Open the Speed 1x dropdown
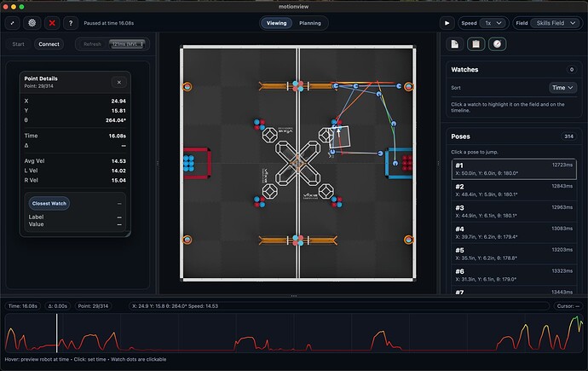Viewport: 588px width, 371px height. [x=493, y=23]
